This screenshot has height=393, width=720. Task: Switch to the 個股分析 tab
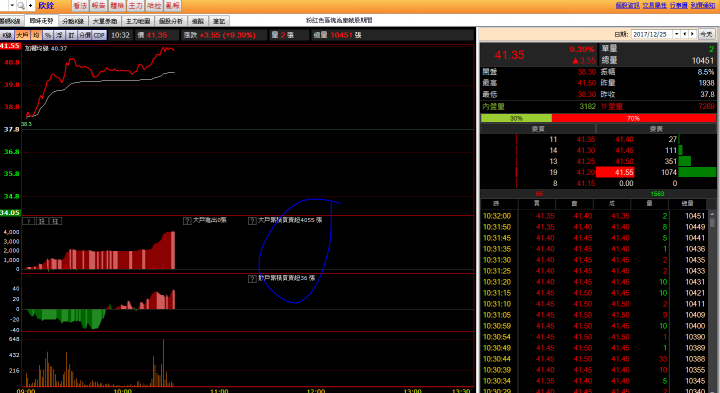click(x=171, y=21)
